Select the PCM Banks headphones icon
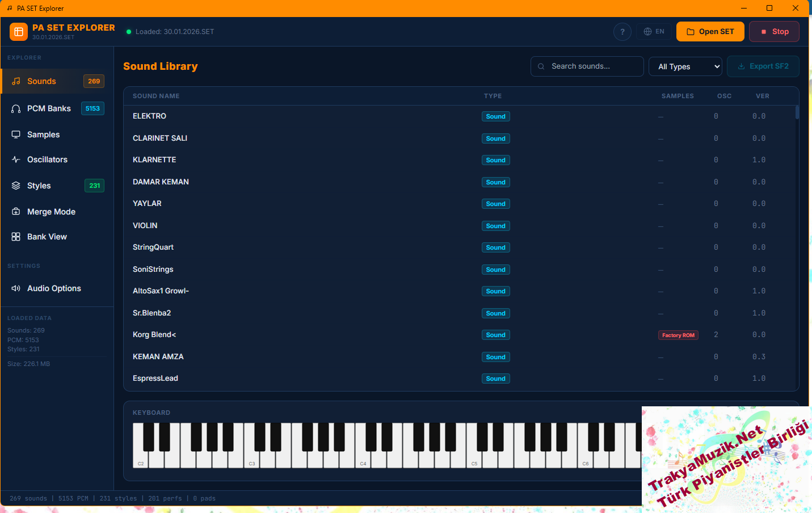 (x=16, y=108)
